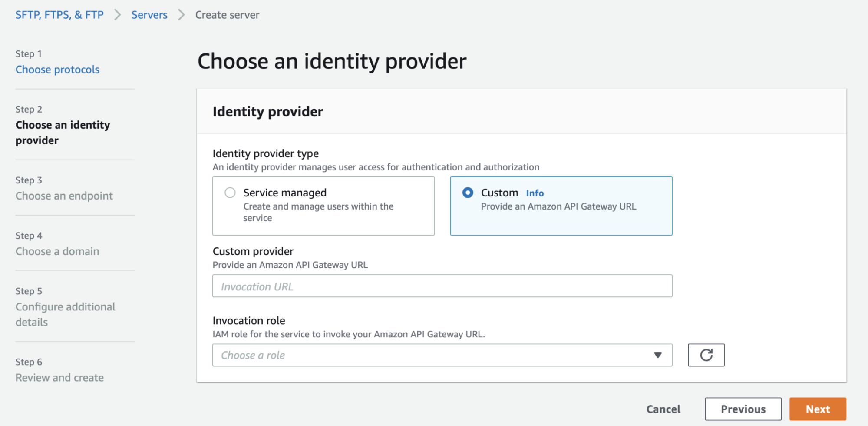868x426 pixels.
Task: Click Choose a domain step
Action: coord(57,251)
